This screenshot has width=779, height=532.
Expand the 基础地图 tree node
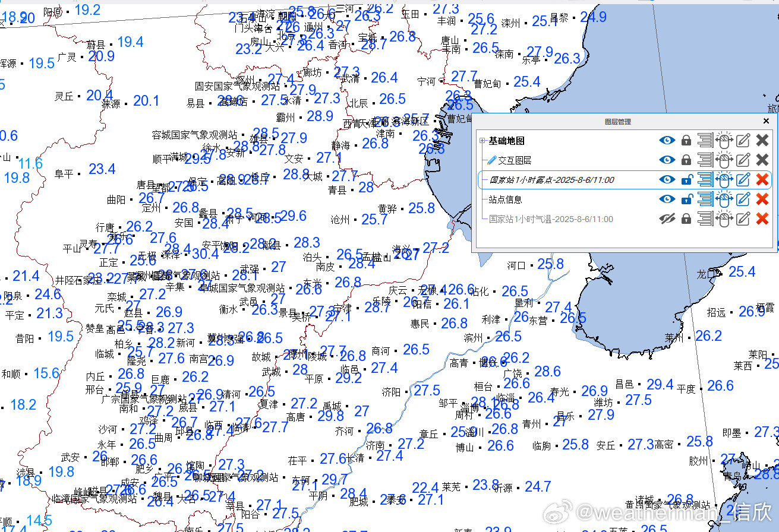[482, 141]
